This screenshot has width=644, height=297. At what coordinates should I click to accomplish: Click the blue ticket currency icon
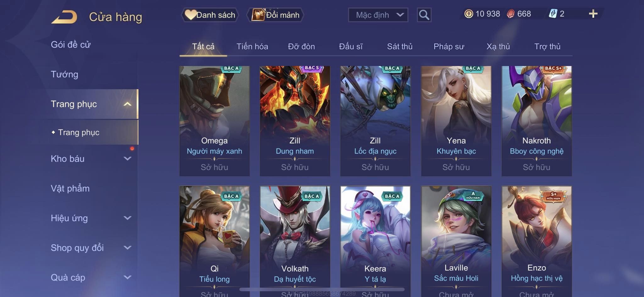pyautogui.click(x=553, y=14)
